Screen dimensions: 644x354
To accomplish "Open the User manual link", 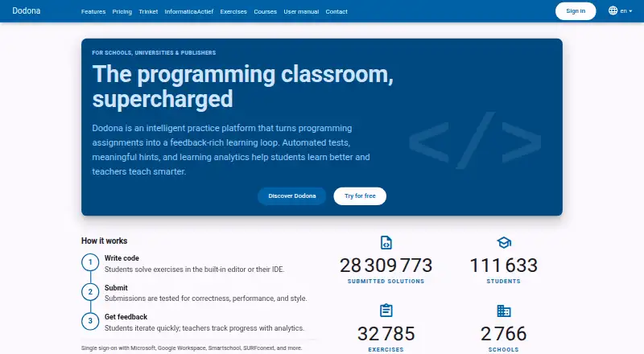I will click(x=301, y=11).
